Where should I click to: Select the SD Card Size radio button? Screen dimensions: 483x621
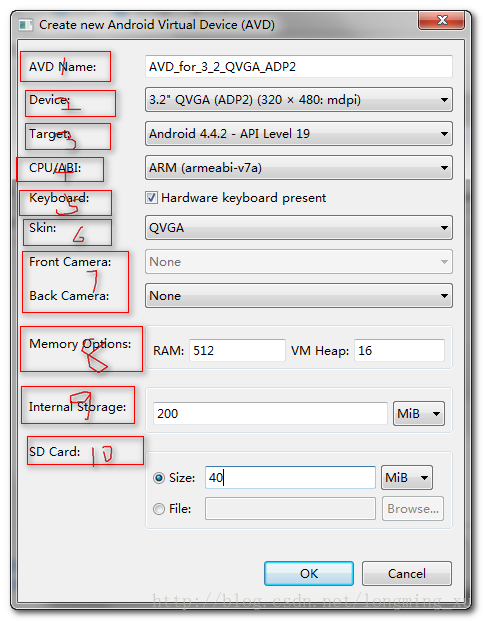click(159, 478)
